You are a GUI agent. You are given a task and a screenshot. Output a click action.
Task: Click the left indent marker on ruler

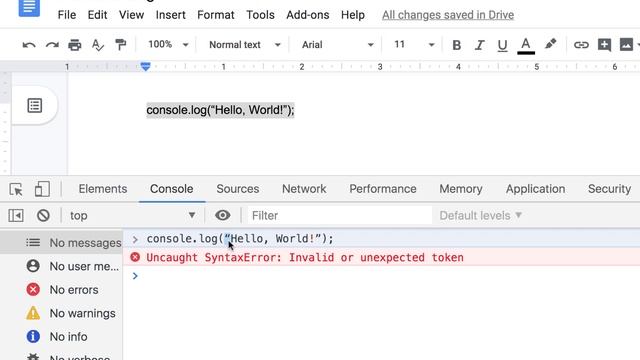pyautogui.click(x=146, y=67)
